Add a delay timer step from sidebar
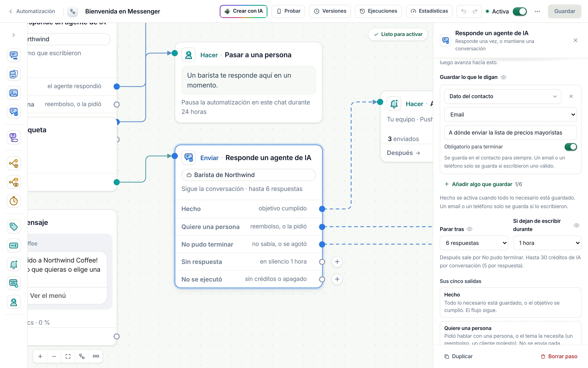 [14, 201]
